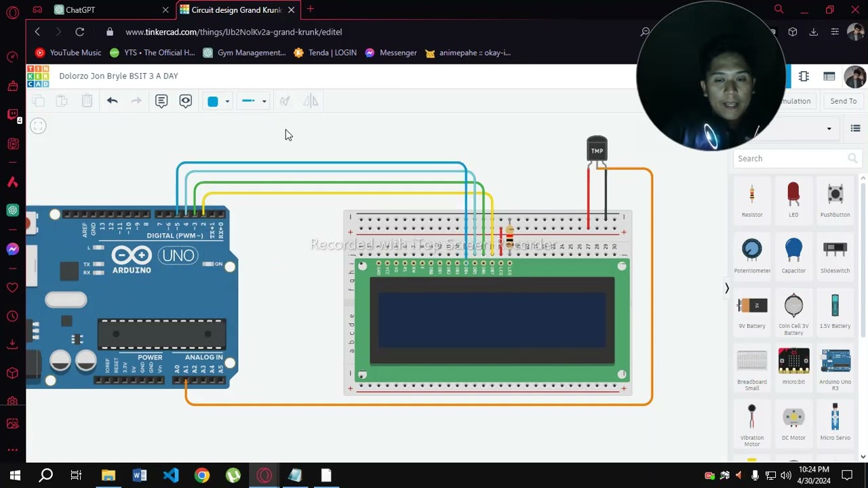Open Visual Studio Code from taskbar
The image size is (868, 488).
[171, 475]
